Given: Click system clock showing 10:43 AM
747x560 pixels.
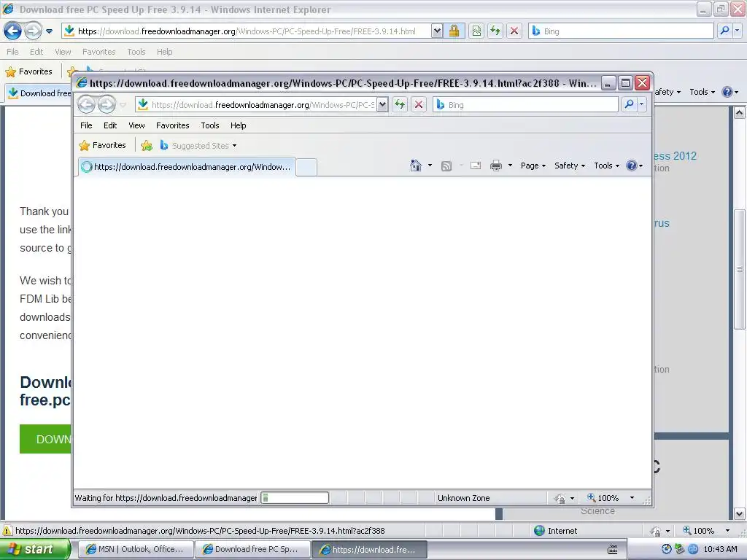Looking at the screenshot, I should pyautogui.click(x=720, y=549).
